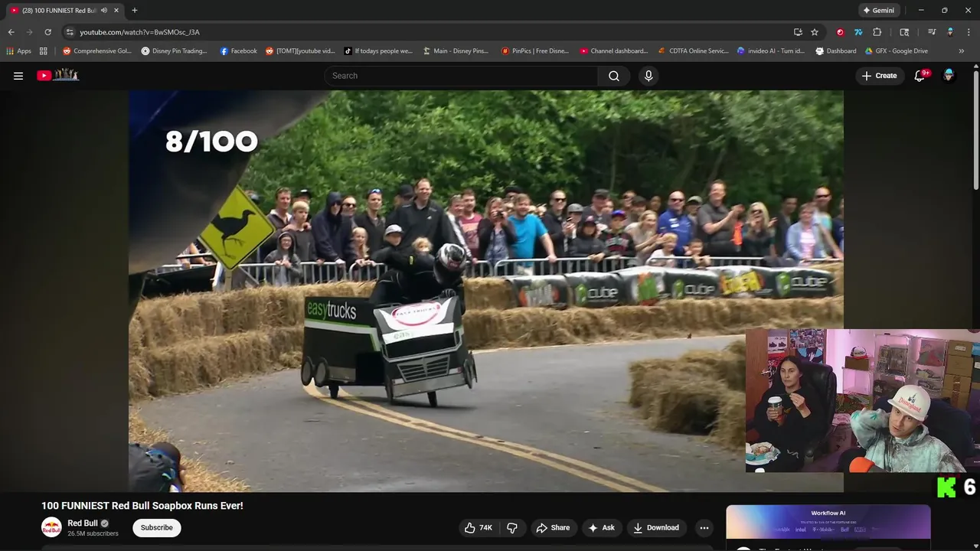
Task: Open Chrome three-dot menu
Action: pyautogui.click(x=969, y=32)
